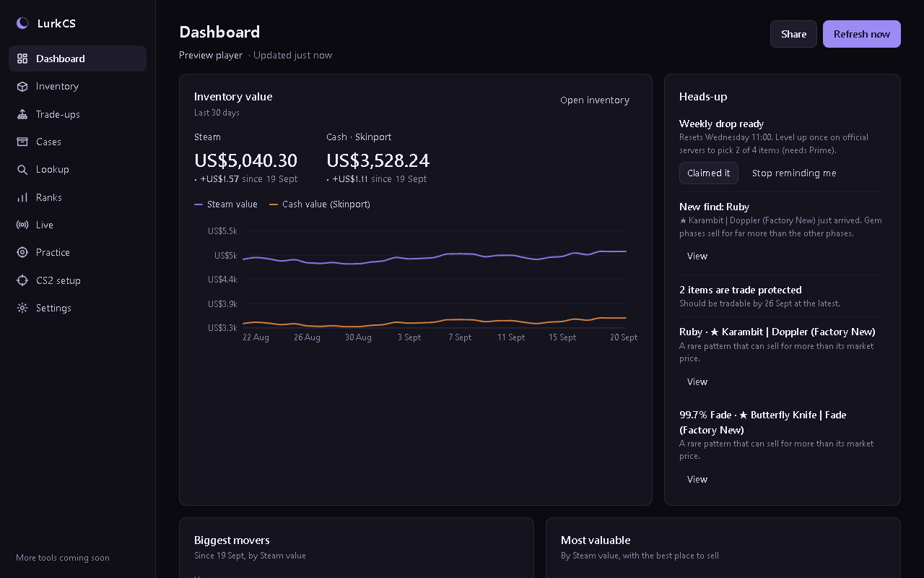Click the Cases box icon

[22, 142]
